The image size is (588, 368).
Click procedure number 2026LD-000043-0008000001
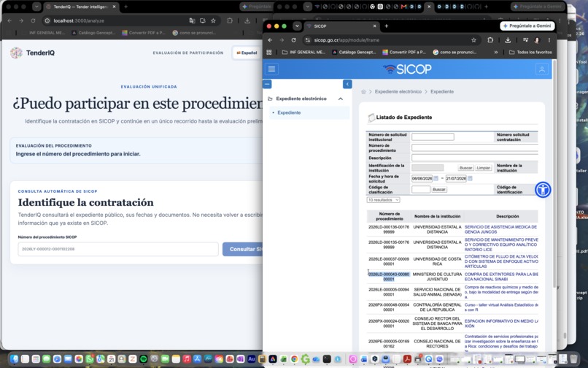click(x=389, y=277)
